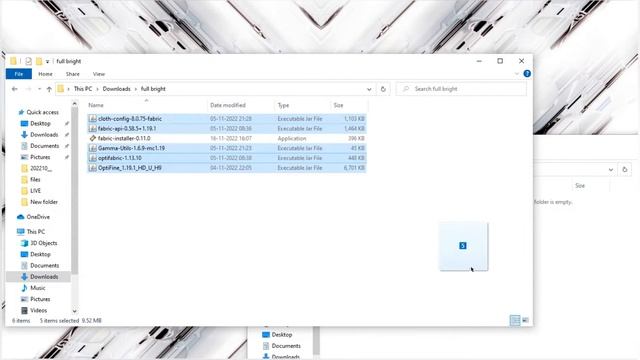Refresh the background Explorer window
Screen dimensions: 640x360
(x=625, y=169)
